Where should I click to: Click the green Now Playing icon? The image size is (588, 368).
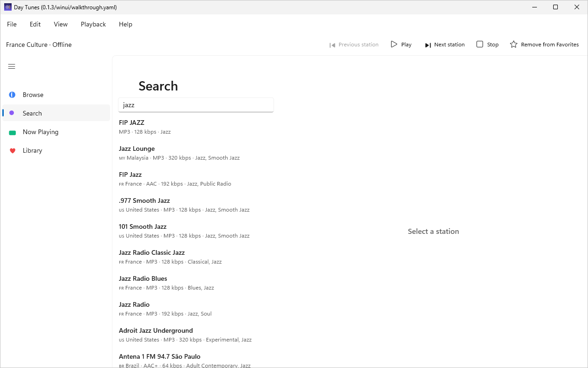pyautogui.click(x=13, y=132)
